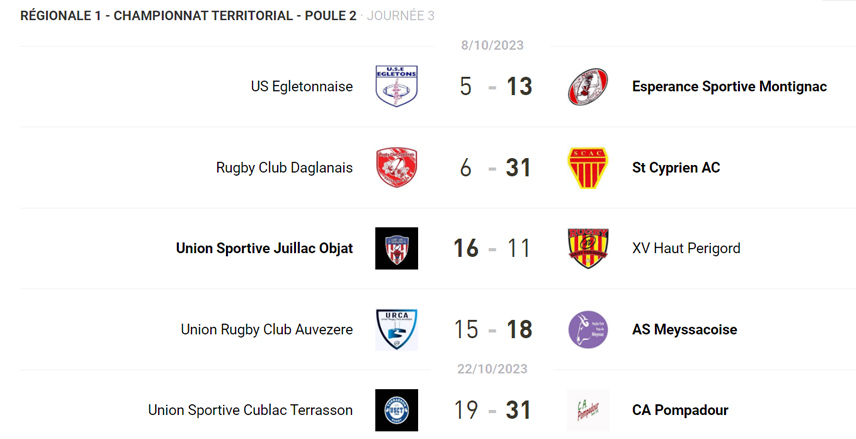The image size is (856, 439).
Task: Open the 16 - 11 match result
Action: click(492, 248)
